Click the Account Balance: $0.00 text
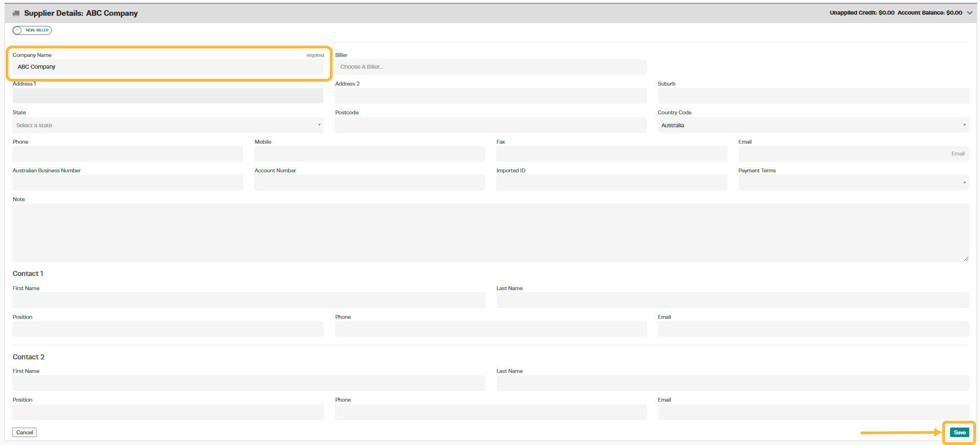The height and width of the screenshot is (445, 980). pos(930,12)
